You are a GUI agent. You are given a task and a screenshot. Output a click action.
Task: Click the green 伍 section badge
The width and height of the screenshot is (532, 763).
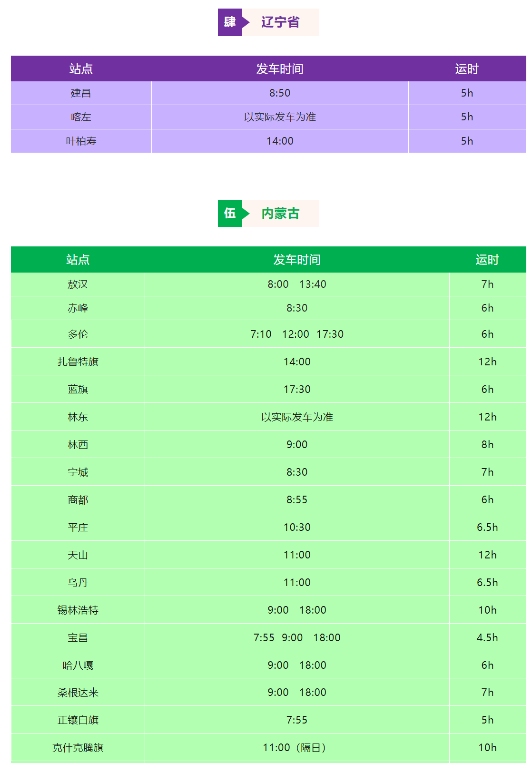pyautogui.click(x=230, y=213)
